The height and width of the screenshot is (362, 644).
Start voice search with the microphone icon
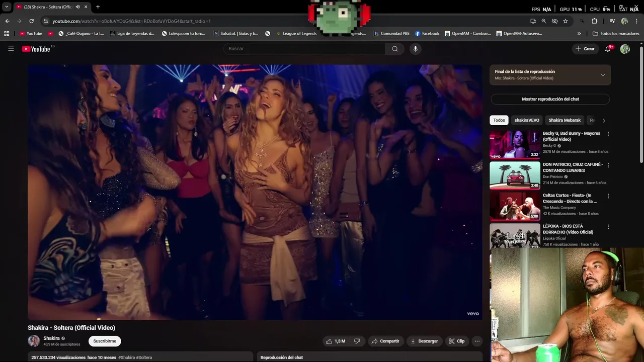pos(415,49)
